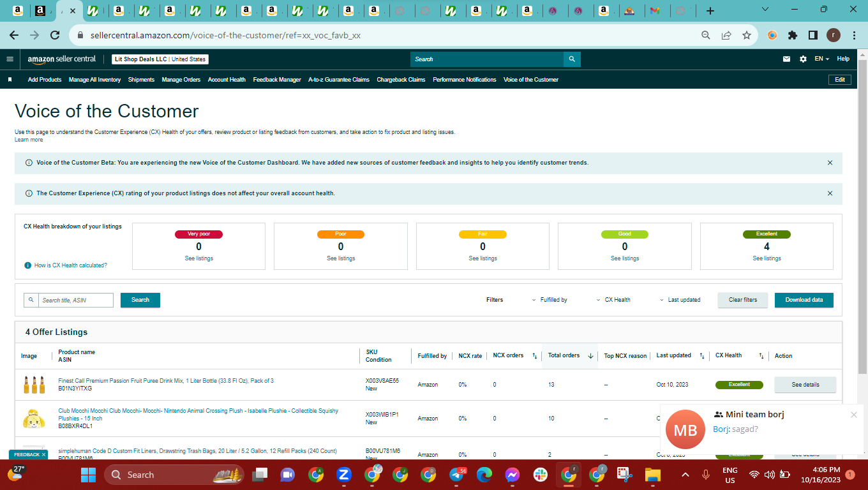Image resolution: width=868 pixels, height=490 pixels.
Task: Click the info icon beside How is CX Health calculated
Action: (x=27, y=265)
